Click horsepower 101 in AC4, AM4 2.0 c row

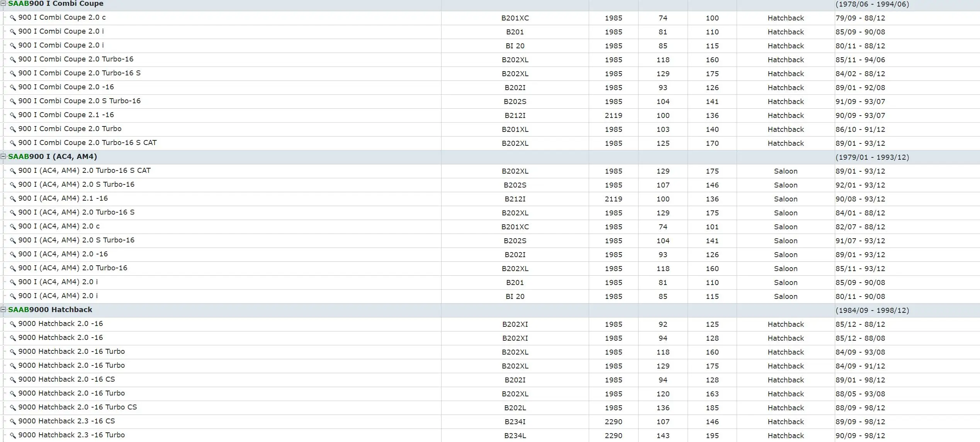[x=712, y=227]
